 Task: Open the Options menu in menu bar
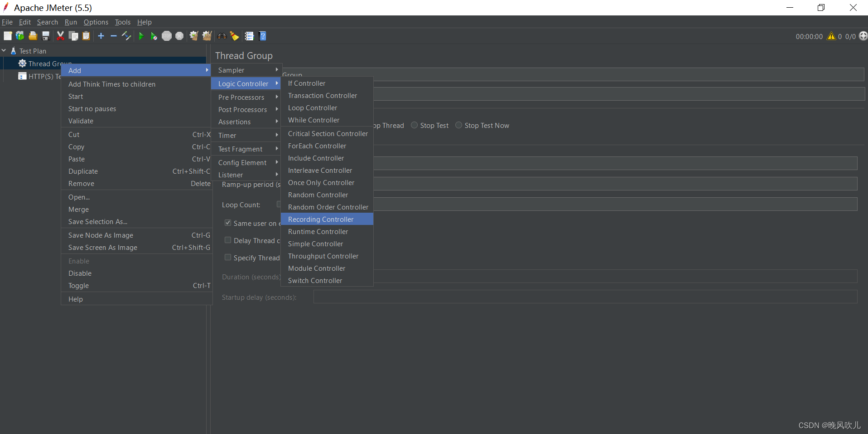96,22
